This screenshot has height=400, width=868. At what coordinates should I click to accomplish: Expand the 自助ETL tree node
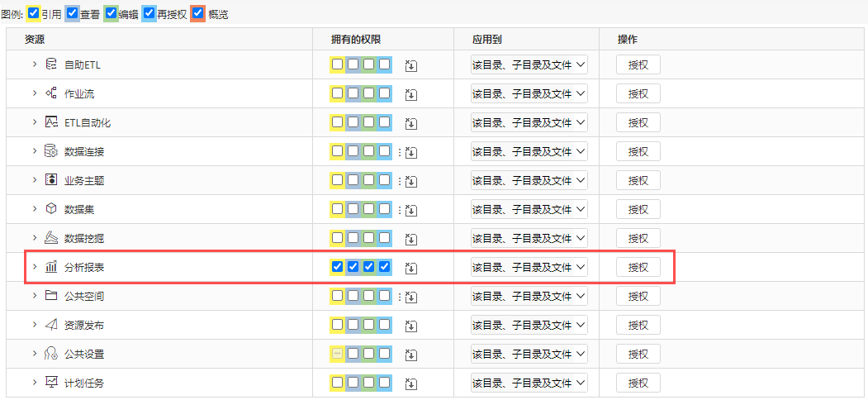pyautogui.click(x=35, y=64)
